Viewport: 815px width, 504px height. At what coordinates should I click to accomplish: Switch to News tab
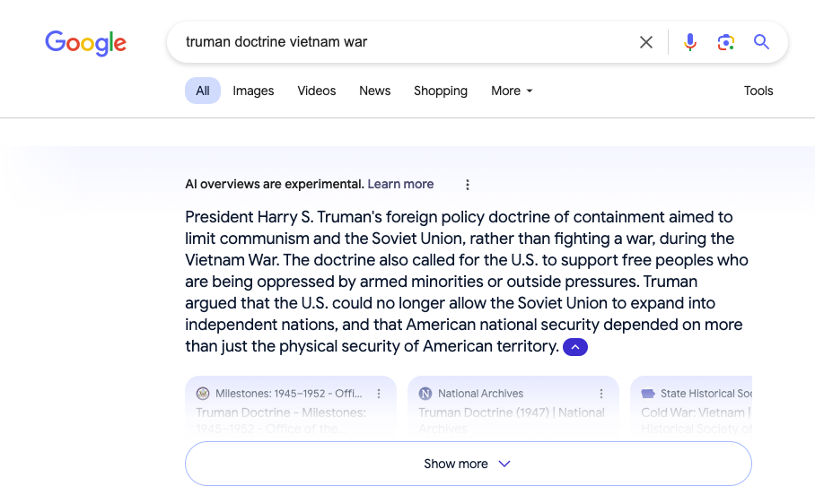click(x=375, y=91)
